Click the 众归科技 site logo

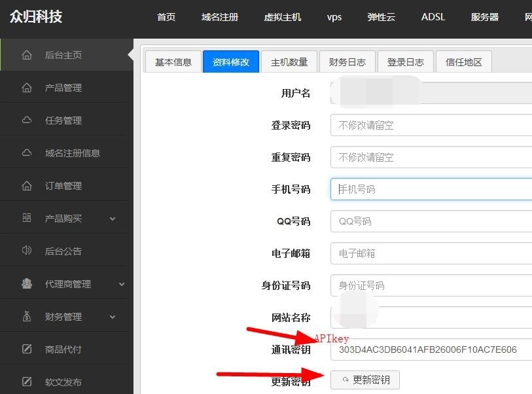click(x=36, y=16)
